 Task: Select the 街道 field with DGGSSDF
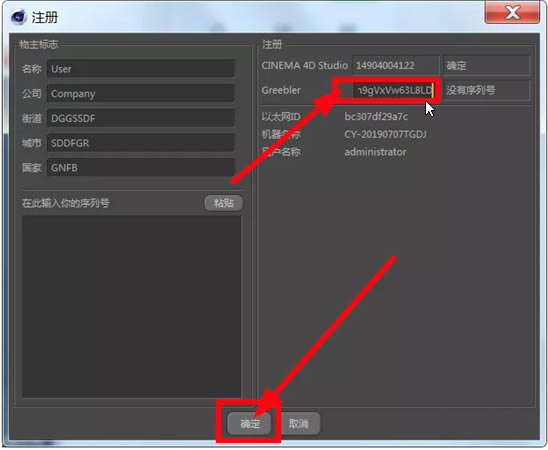click(140, 118)
